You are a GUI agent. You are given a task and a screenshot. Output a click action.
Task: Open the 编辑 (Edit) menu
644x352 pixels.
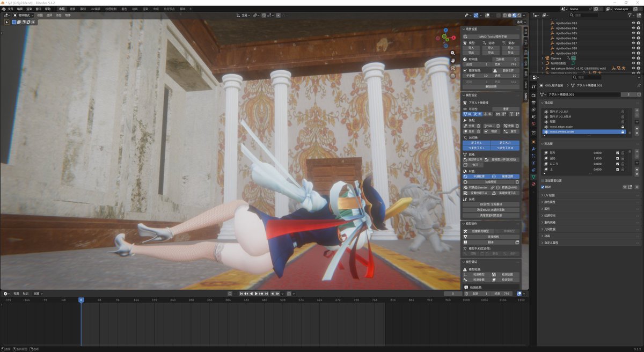point(20,9)
